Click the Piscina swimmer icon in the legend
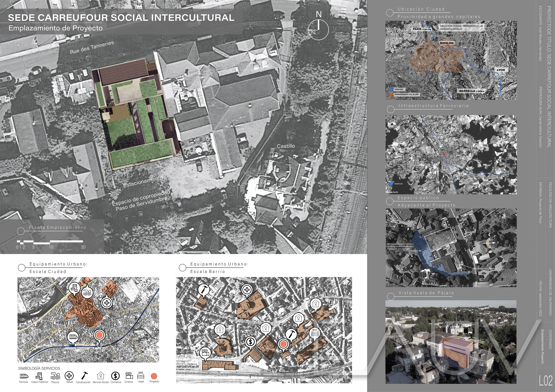555x392 pixels. (55, 376)
